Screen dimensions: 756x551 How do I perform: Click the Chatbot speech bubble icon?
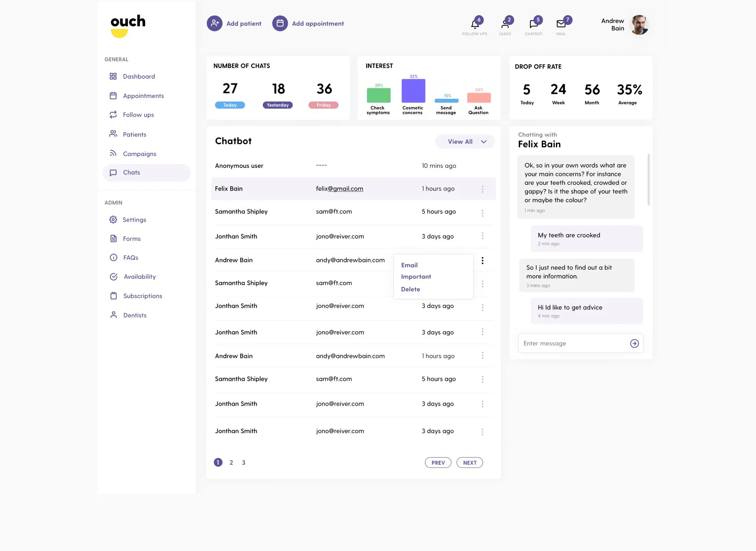534,24
